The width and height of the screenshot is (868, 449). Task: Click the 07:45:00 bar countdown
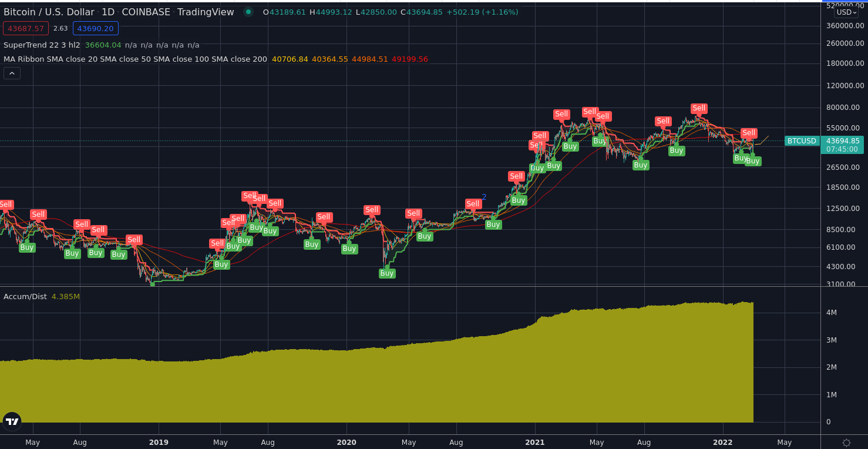tap(842, 149)
